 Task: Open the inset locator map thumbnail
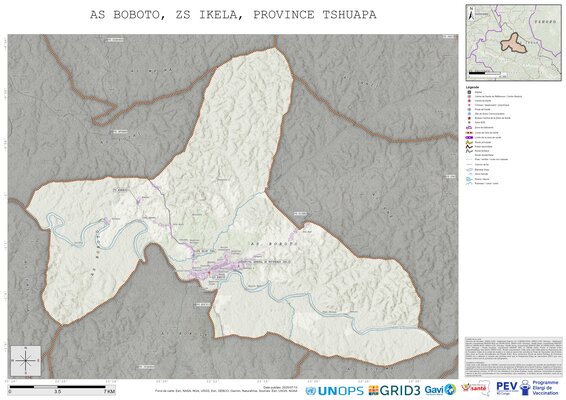513,43
